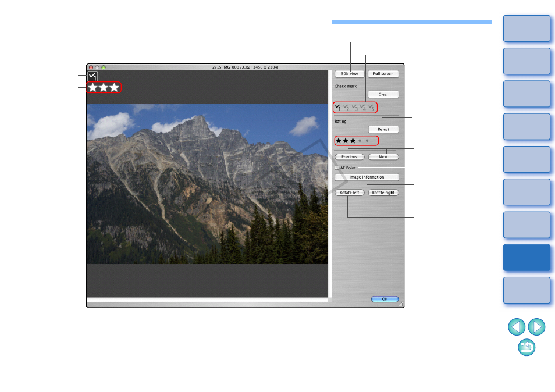Zoom the window using the green title-bar button
Screen dimensions: 555x392
(104, 67)
